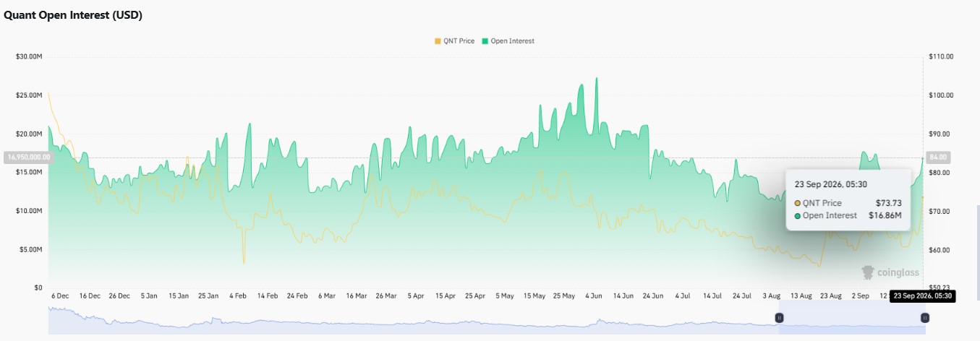The image size is (980, 341).
Task: Click the $30.00M left axis label
Action: 29,56
